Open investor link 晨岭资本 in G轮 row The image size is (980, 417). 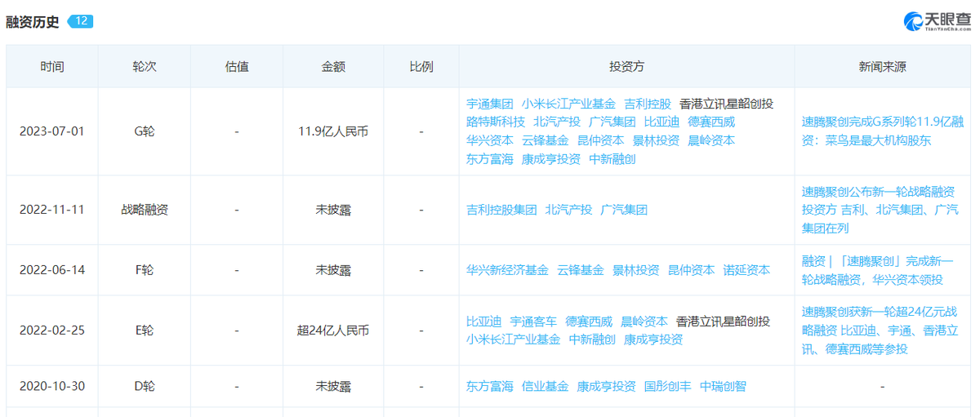(x=711, y=140)
